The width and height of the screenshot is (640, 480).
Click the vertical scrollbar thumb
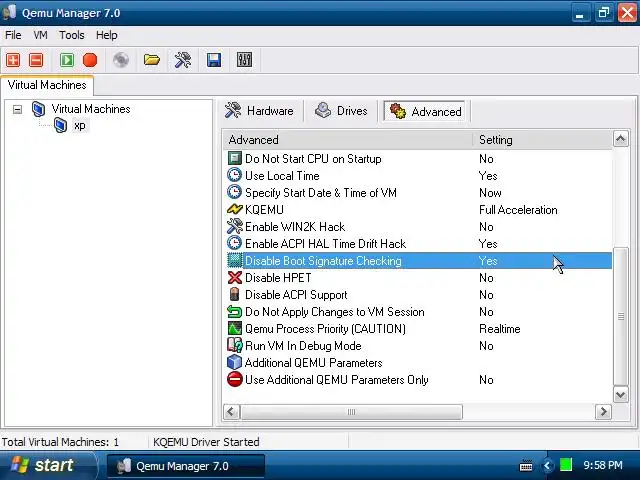620,316
